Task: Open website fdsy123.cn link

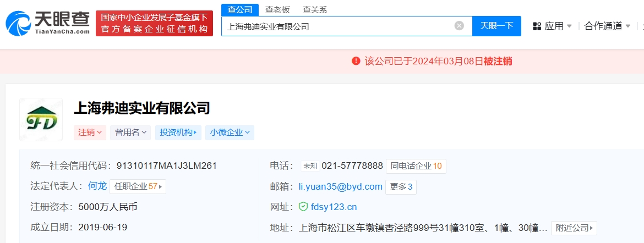Action: 334,207
